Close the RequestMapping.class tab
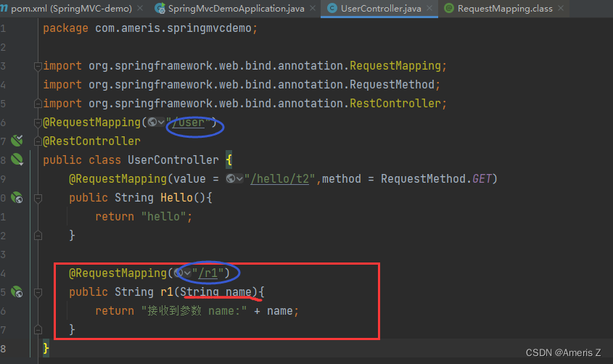The image size is (613, 364). (561, 8)
